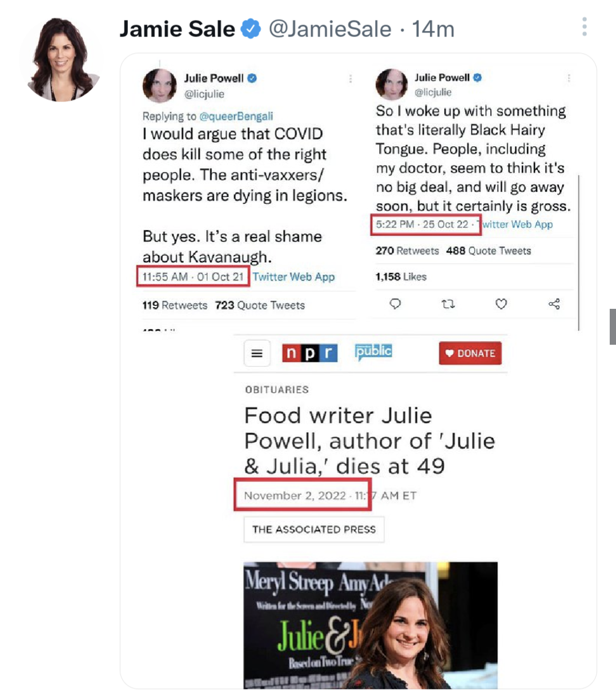Click the gray scrollbar handle on the right edge
616x693 pixels.
pos(613,327)
